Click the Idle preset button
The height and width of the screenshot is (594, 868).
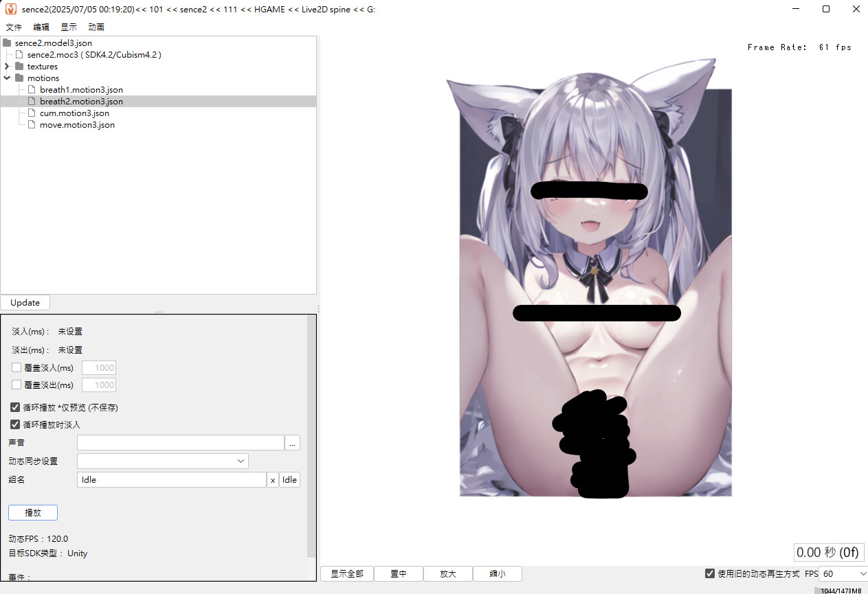(290, 479)
